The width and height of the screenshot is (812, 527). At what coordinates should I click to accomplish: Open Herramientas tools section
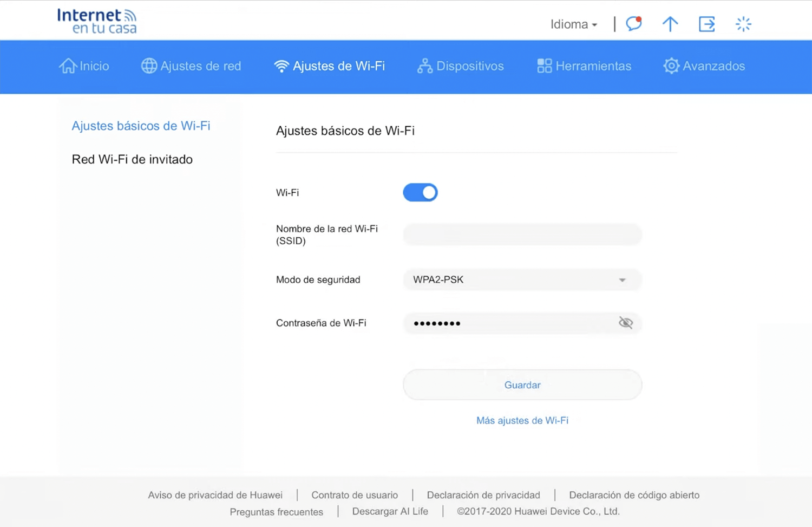(x=584, y=66)
